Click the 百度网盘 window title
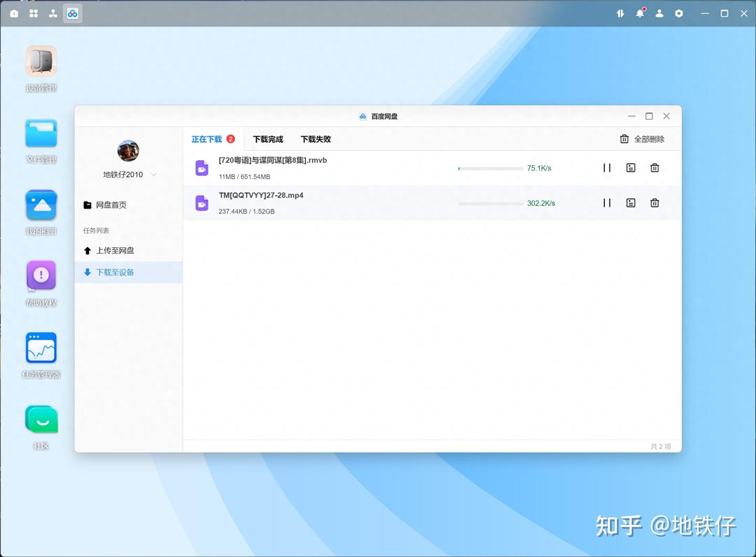Image resolution: width=756 pixels, height=557 pixels. click(x=384, y=117)
